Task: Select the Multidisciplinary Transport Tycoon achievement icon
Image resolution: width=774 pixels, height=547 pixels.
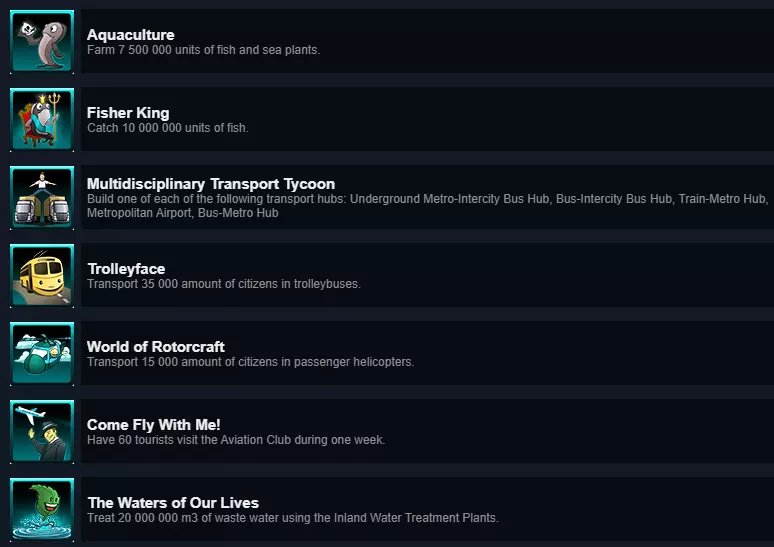Action: pyautogui.click(x=42, y=197)
